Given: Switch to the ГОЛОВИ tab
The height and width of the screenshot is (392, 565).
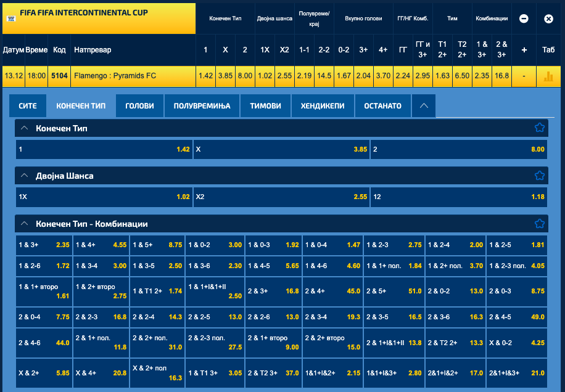Looking at the screenshot, I should click(139, 106).
